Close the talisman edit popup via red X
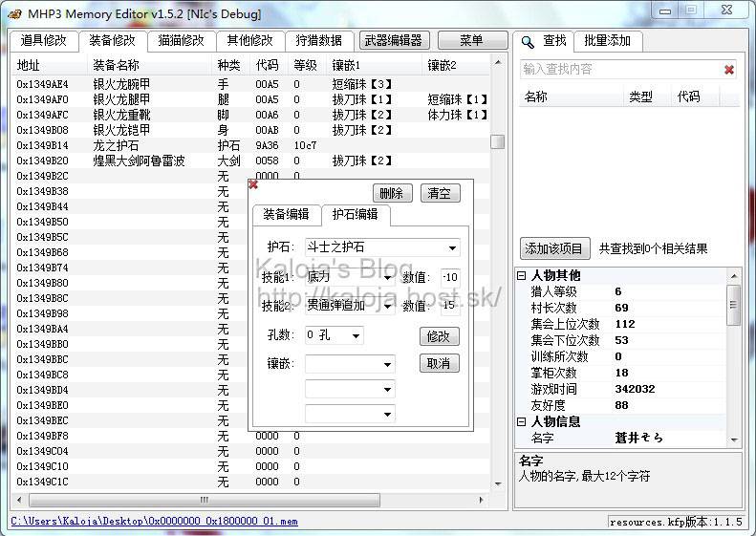 (x=253, y=184)
